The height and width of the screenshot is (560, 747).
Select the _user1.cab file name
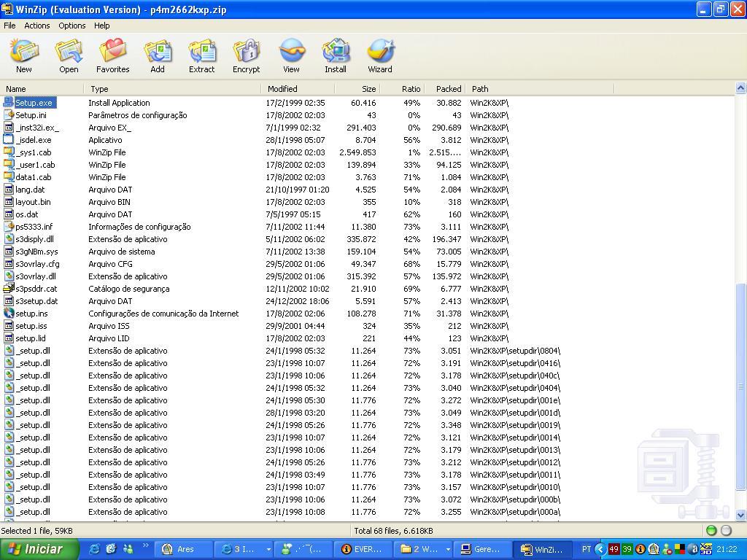pyautogui.click(x=35, y=165)
